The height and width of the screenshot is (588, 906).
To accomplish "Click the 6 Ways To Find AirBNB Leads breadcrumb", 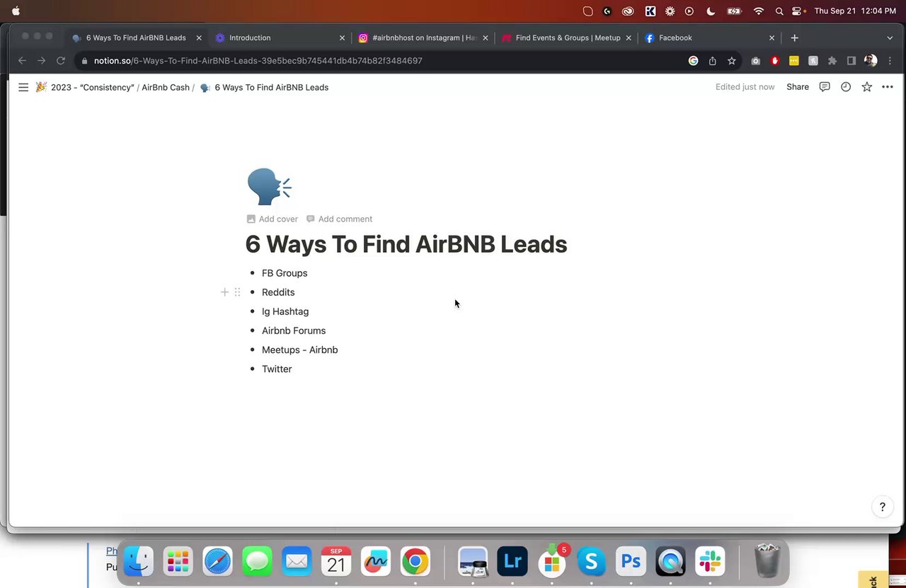I will (264, 87).
